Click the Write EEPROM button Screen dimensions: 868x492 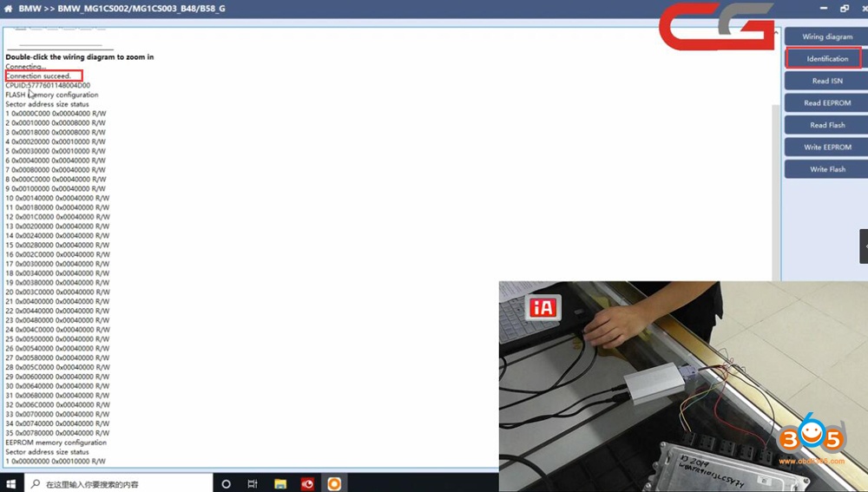click(x=827, y=148)
